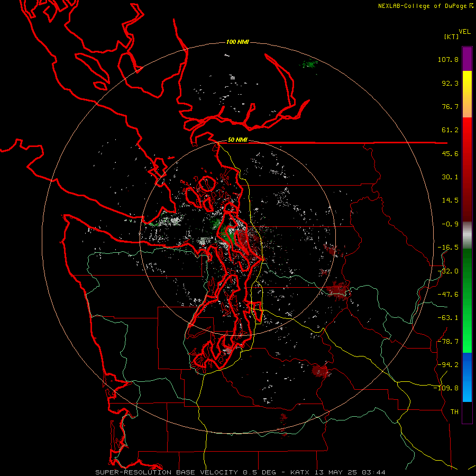
Task: Click the 50 NMI range ring label
Action: click(x=237, y=140)
